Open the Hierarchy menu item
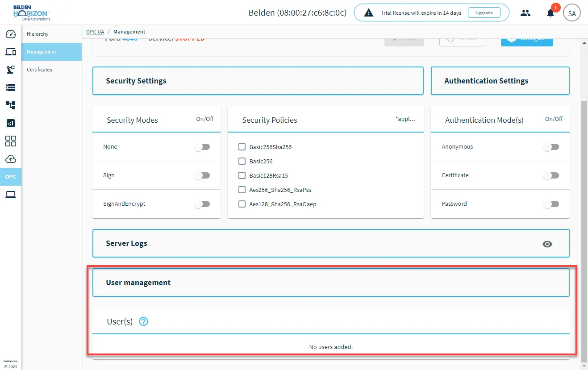Screen dimensions: 588x370 [x=52, y=34]
